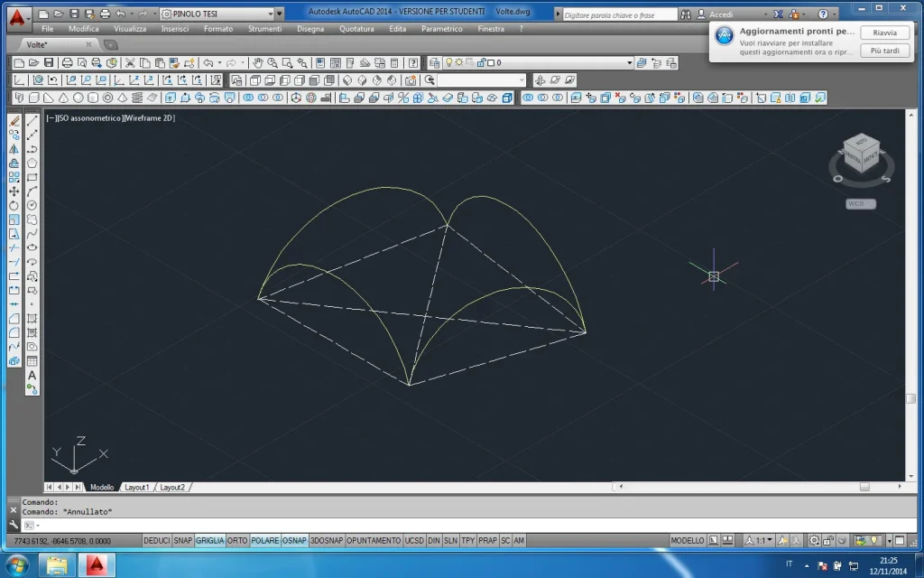Image resolution: width=924 pixels, height=578 pixels.
Task: Select the Ellipse draw tool
Action: [32, 247]
